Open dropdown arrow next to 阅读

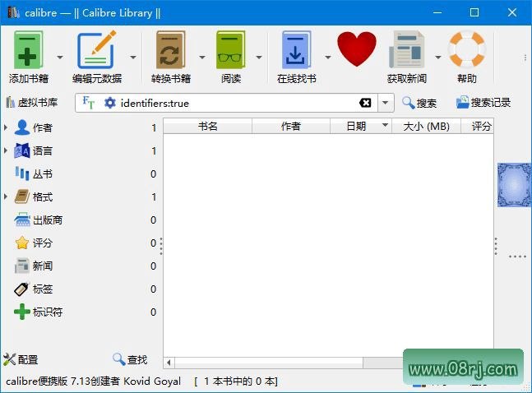[x=259, y=57]
